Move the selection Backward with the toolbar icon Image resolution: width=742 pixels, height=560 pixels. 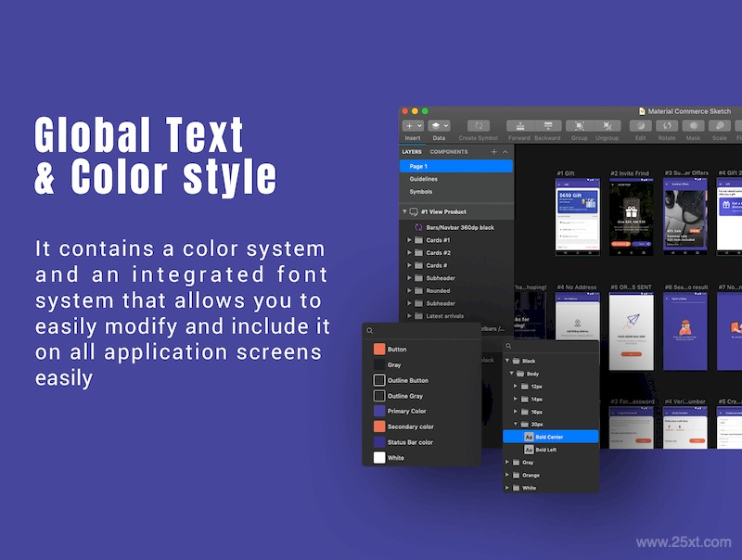548,126
